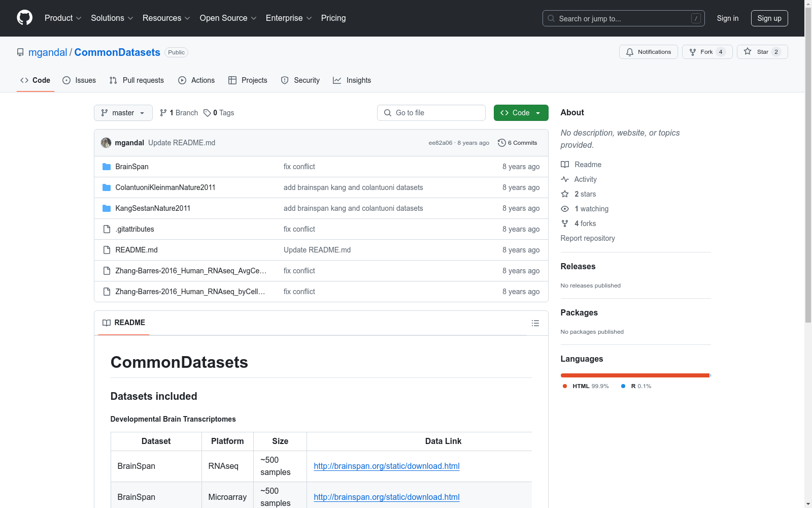
Task: Click the Go to file field
Action: tap(431, 113)
